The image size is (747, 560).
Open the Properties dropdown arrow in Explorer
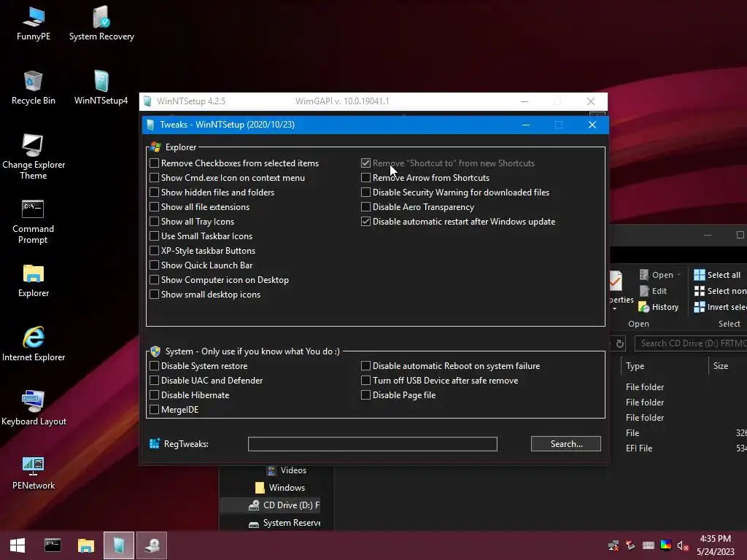pos(614,309)
